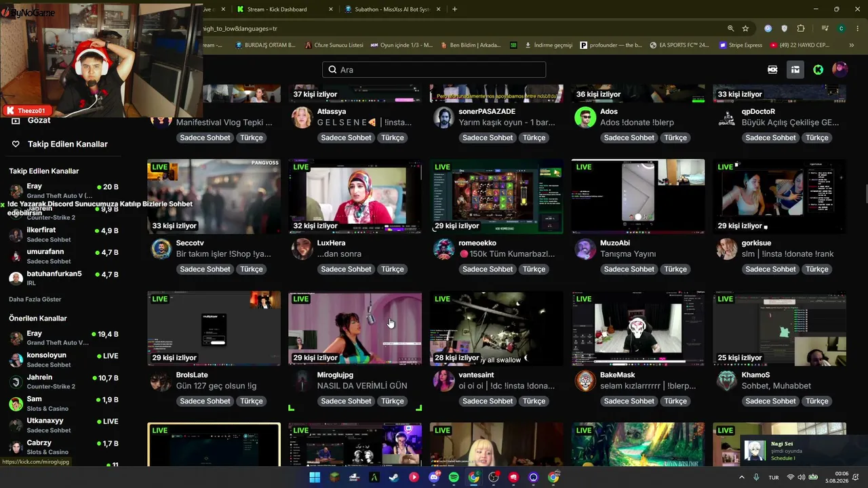Open LuxHera live stream thumbnail
This screenshot has height=488, width=868.
pyautogui.click(x=355, y=197)
